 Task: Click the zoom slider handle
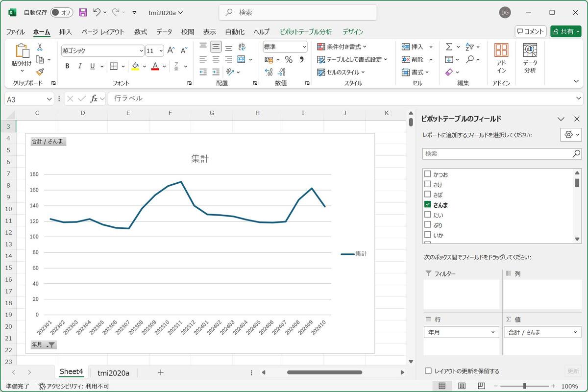click(525, 386)
